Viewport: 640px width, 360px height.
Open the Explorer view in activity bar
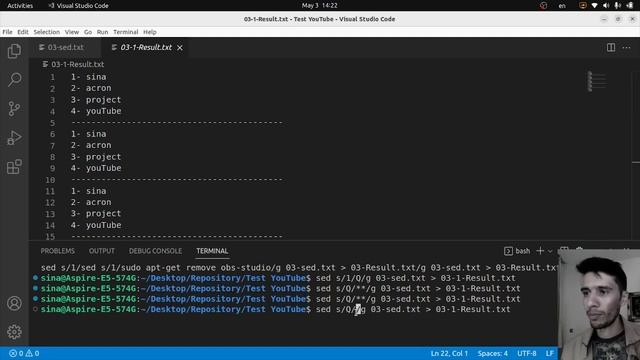click(14, 51)
